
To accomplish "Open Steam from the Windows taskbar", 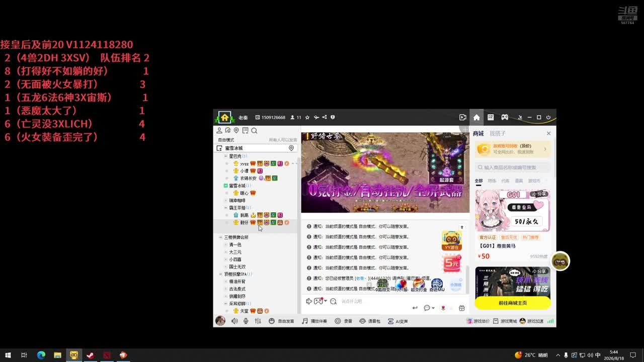I will (x=91, y=355).
